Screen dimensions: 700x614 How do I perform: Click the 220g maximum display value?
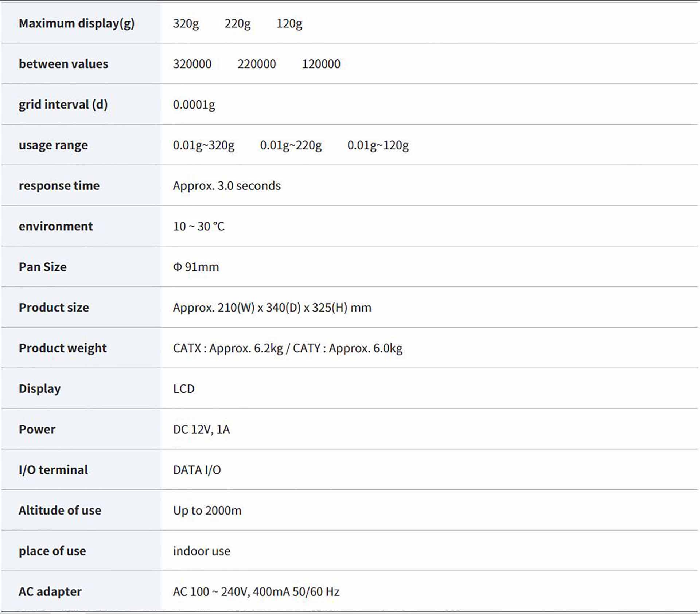(237, 23)
